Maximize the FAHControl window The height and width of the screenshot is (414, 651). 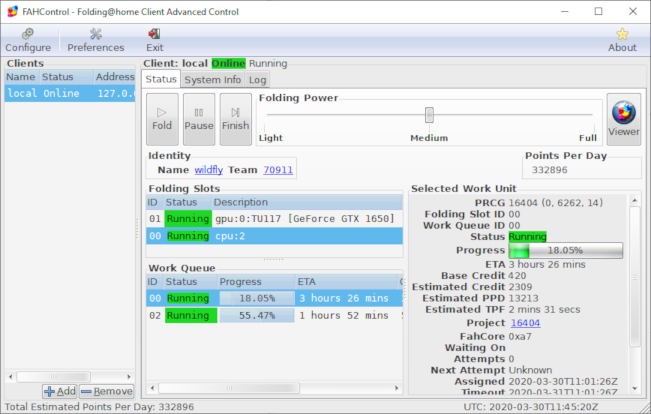tap(598, 12)
